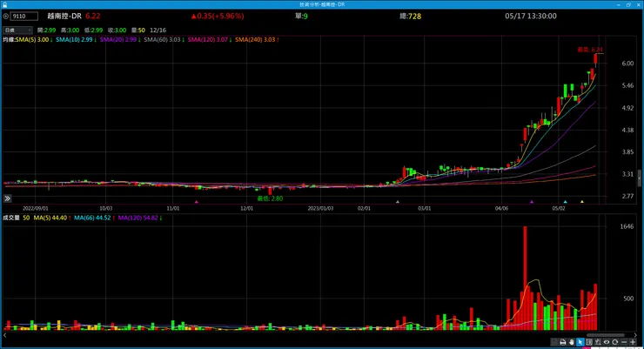Click the MA(120) 54.82 volume label

(x=140, y=218)
